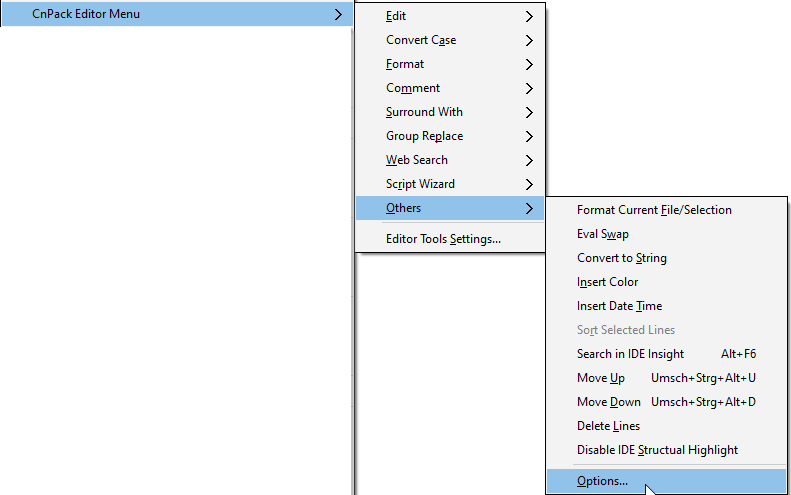This screenshot has height=495, width=791.
Task: Choose Convert to String
Action: click(666, 258)
